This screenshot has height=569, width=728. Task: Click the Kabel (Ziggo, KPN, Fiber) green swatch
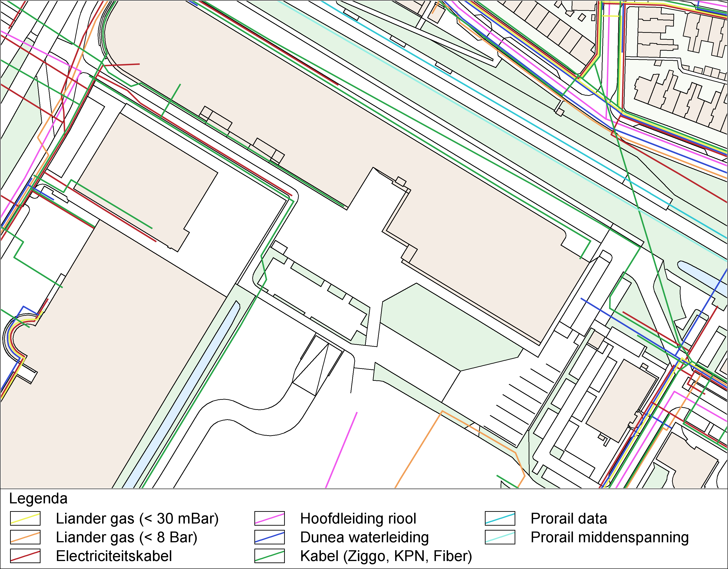coord(270,556)
